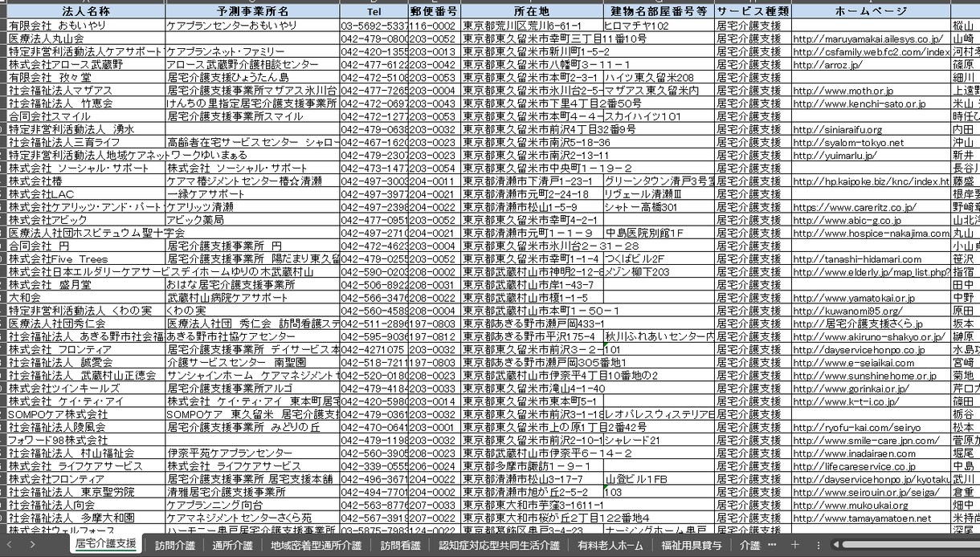The image size is (980, 557).
Task: Select cell 医療法人丸山会
Action: [x=87, y=39]
